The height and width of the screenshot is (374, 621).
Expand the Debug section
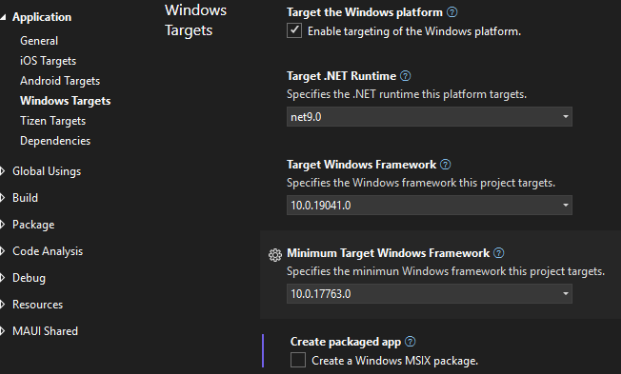pyautogui.click(x=2, y=278)
